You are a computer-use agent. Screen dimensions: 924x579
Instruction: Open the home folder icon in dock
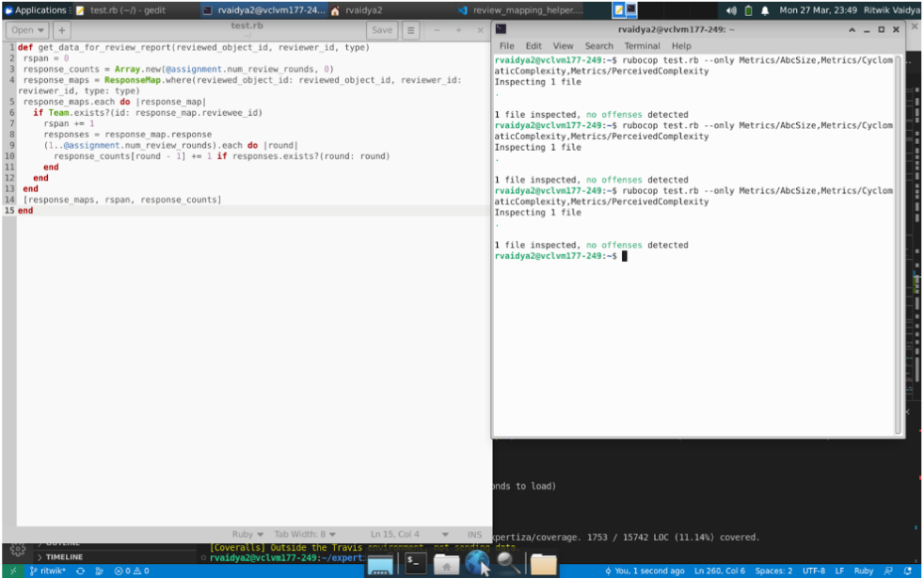point(446,564)
